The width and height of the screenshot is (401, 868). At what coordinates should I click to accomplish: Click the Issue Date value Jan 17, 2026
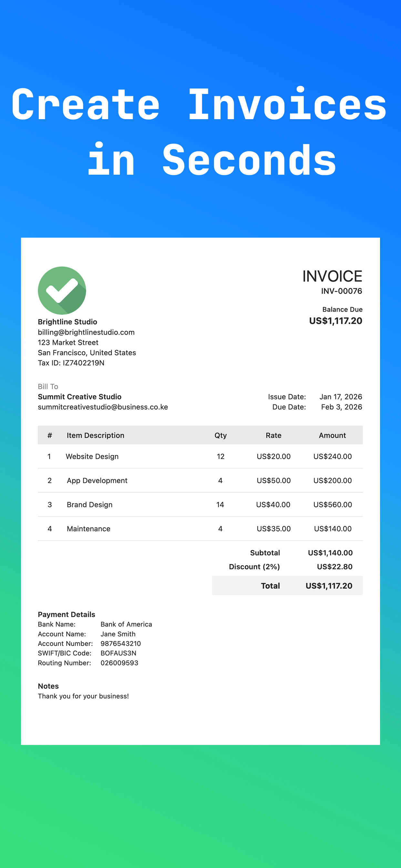[x=341, y=397]
